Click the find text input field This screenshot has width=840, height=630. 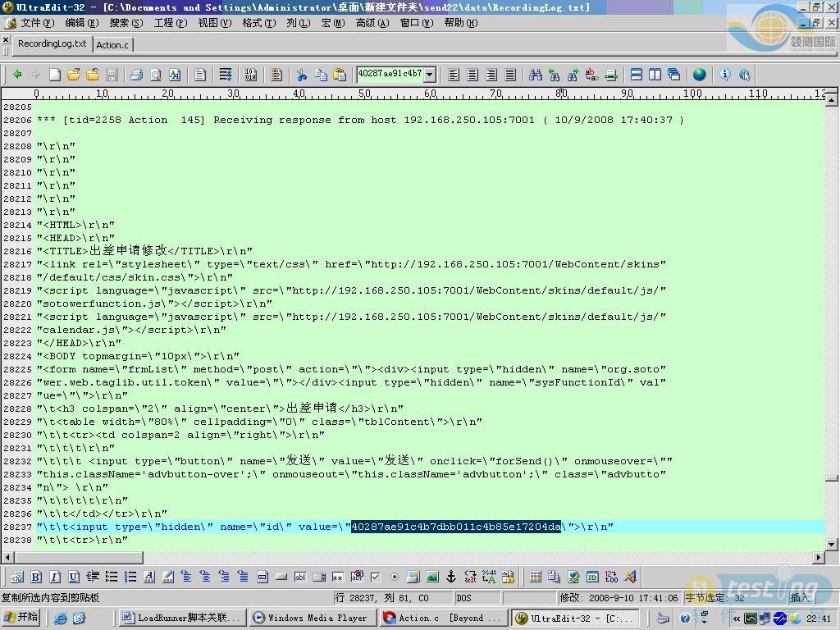tap(390, 75)
